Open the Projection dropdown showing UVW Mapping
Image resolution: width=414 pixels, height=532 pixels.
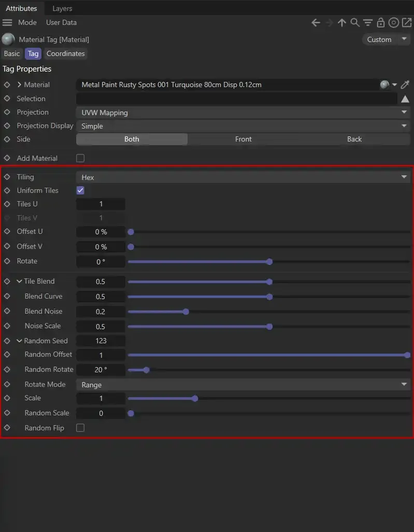click(x=243, y=113)
